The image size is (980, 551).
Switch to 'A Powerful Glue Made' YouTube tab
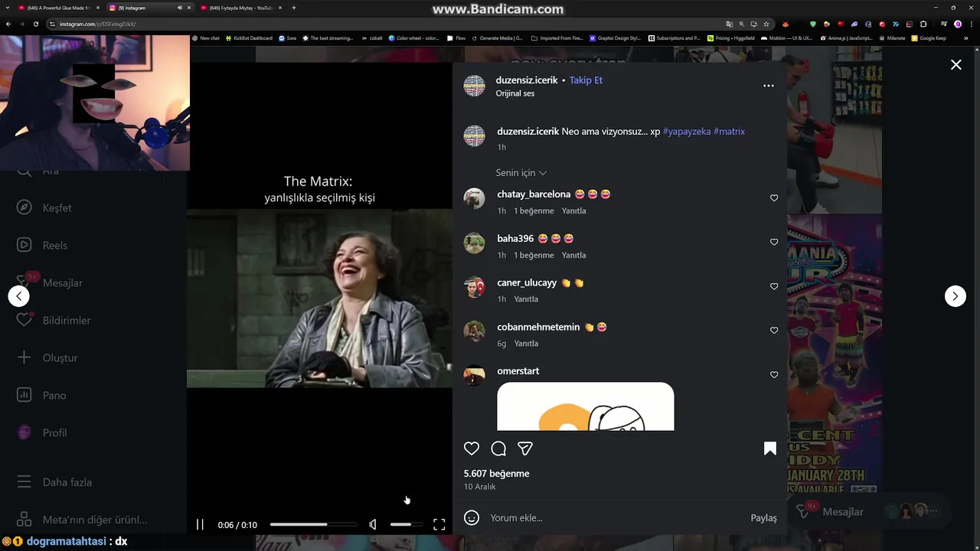point(59,8)
